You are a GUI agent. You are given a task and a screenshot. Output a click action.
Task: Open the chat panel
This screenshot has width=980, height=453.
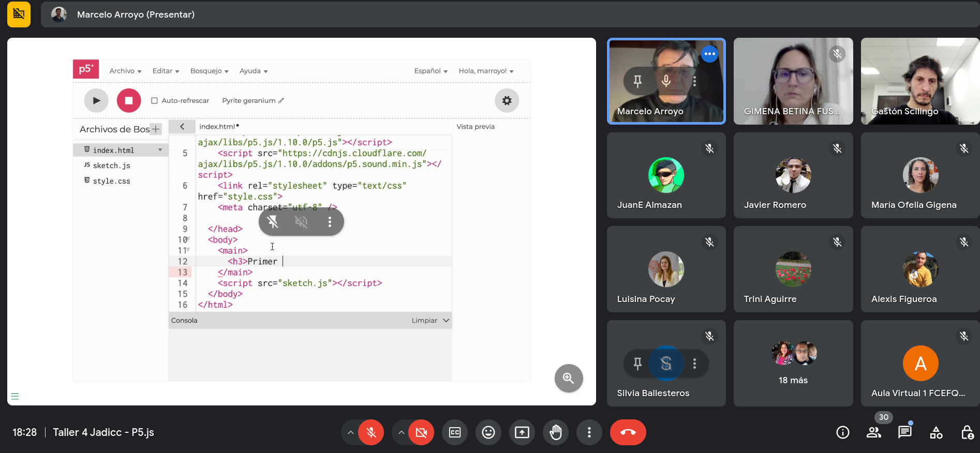(905, 432)
